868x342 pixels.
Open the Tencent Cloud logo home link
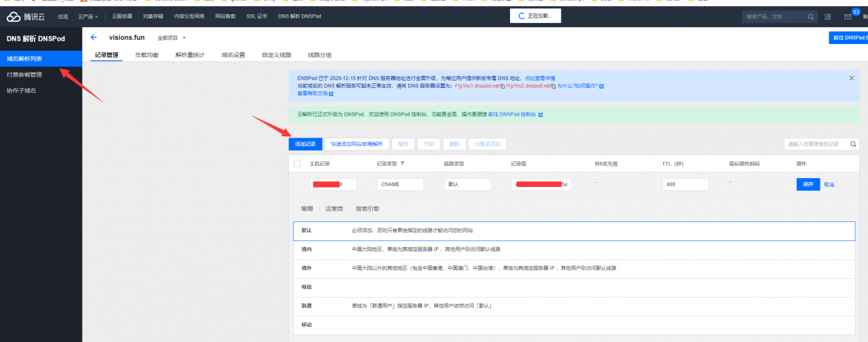27,16
